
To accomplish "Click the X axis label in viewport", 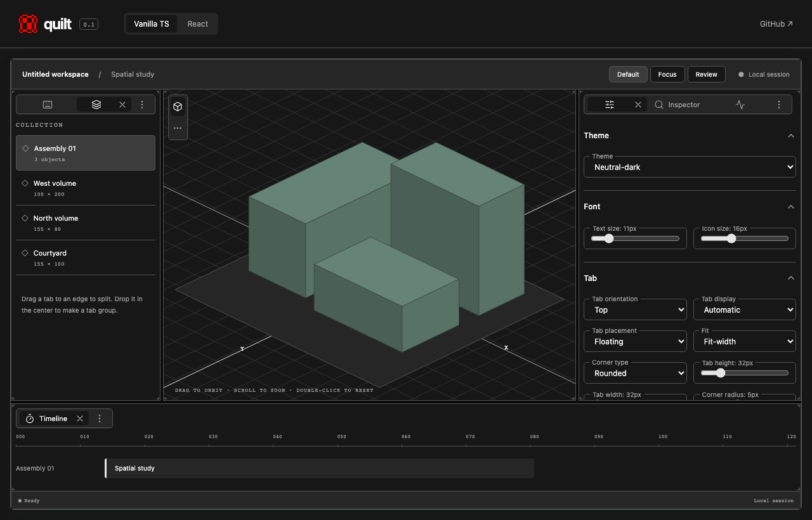I will [x=506, y=348].
